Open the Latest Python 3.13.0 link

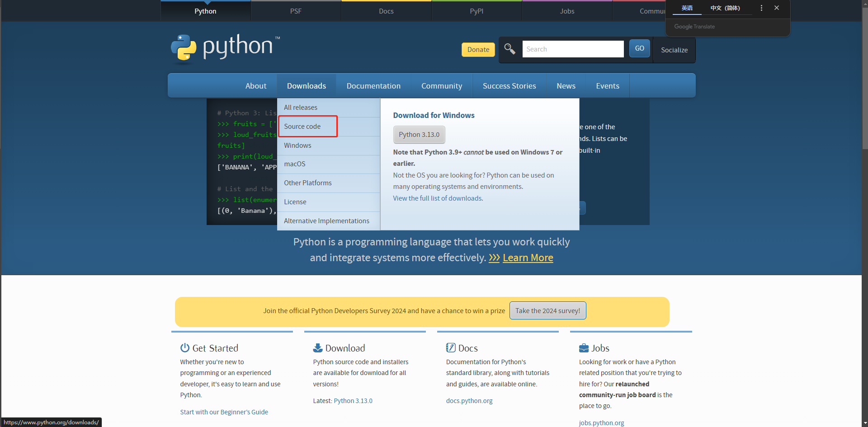pyautogui.click(x=353, y=401)
